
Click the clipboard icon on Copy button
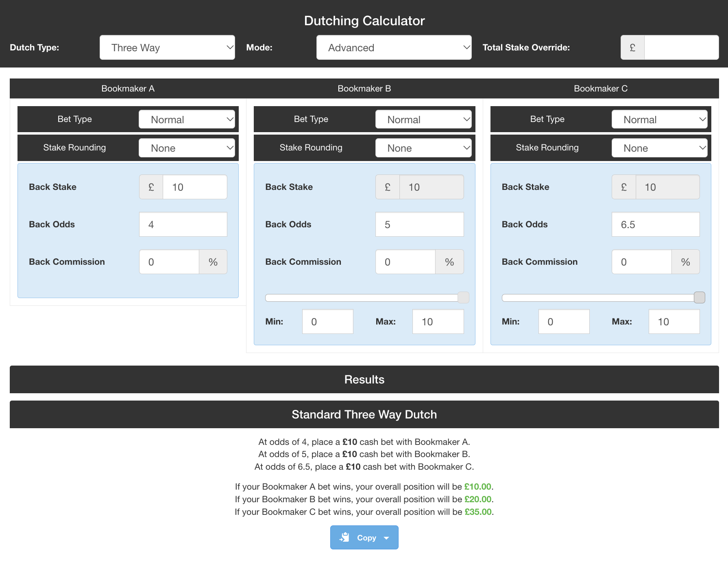pos(344,538)
